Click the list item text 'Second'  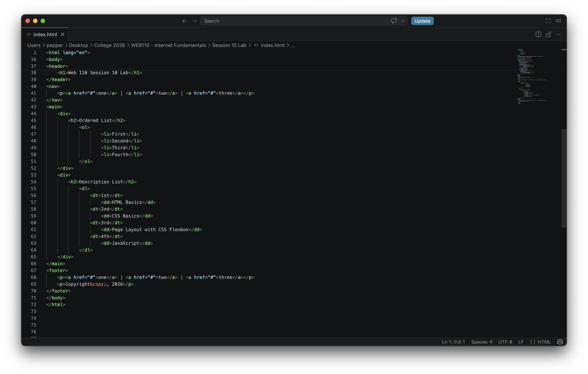(x=120, y=141)
